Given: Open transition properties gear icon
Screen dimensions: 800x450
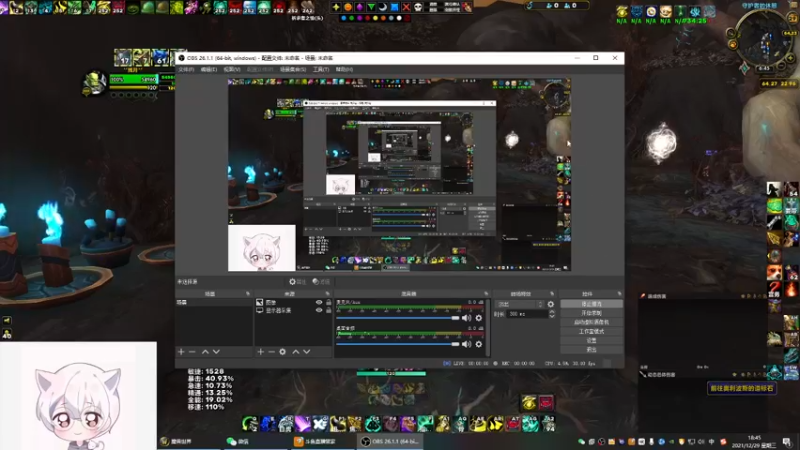Looking at the screenshot, I should pyautogui.click(x=551, y=304).
